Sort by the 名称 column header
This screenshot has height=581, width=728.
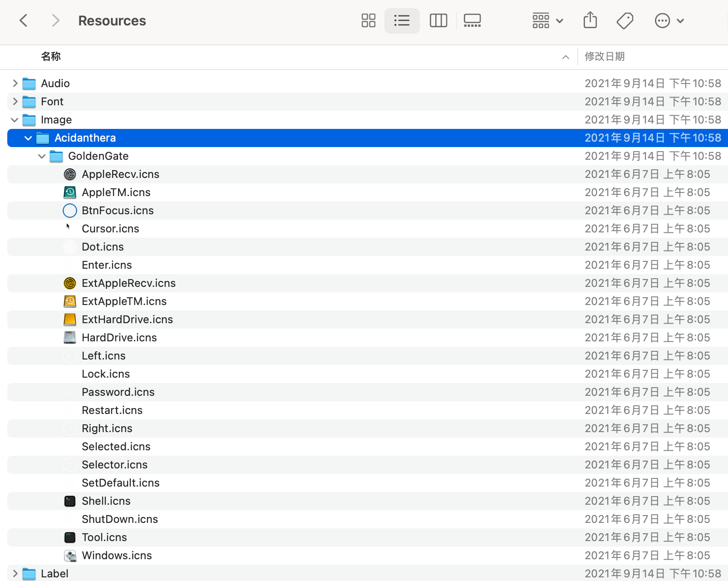tap(51, 56)
